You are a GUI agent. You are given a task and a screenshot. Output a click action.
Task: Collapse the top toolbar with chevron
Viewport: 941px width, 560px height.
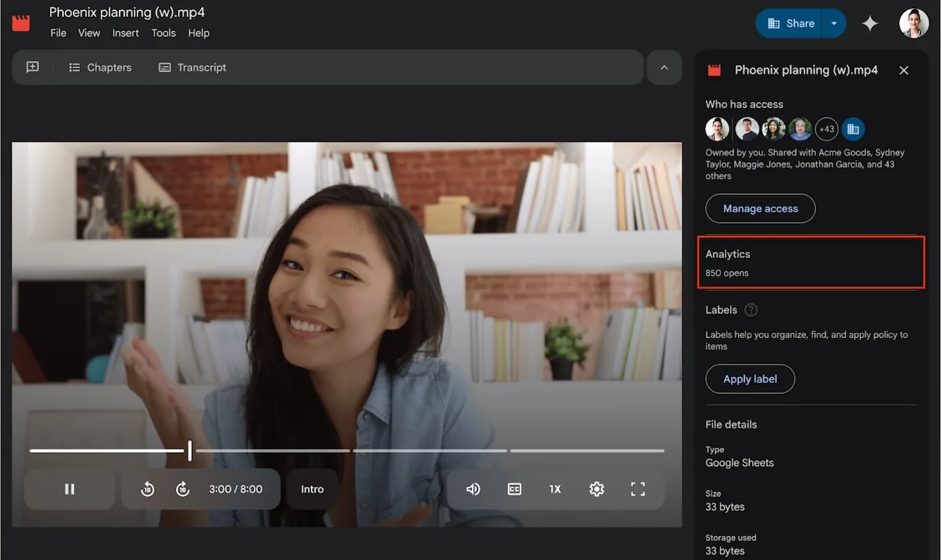pos(664,67)
